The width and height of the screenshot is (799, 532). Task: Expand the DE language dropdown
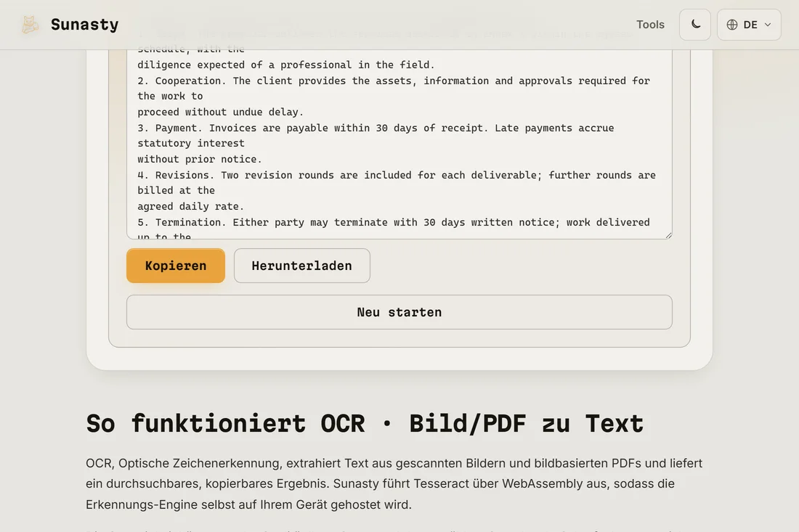(749, 25)
